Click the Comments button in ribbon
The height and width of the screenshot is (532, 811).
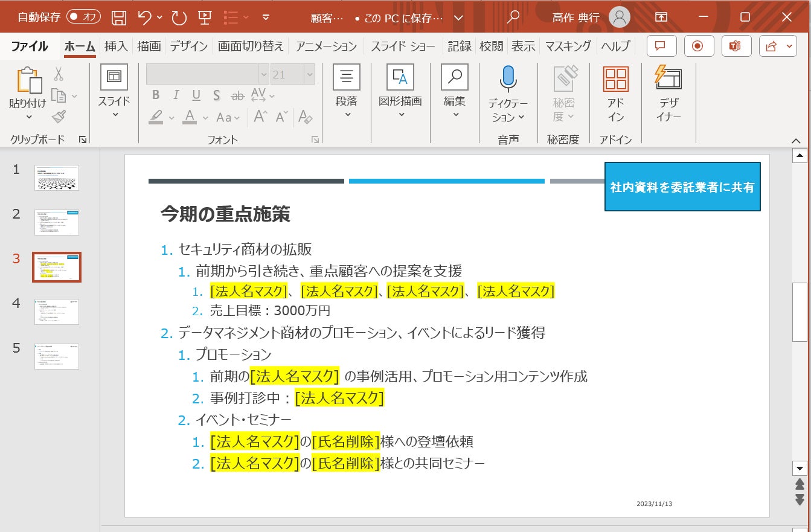click(661, 46)
